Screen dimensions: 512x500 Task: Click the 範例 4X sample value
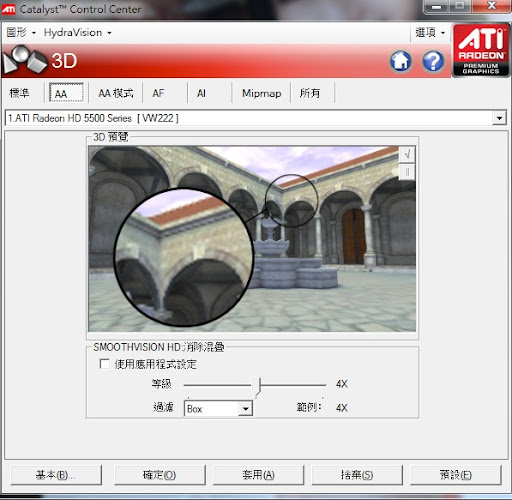(x=342, y=408)
